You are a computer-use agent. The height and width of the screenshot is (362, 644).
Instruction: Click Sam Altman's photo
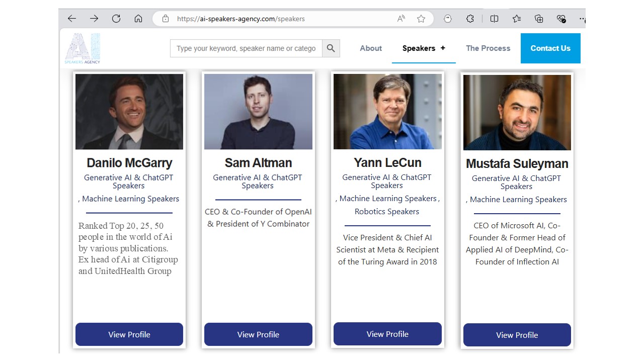pyautogui.click(x=258, y=112)
